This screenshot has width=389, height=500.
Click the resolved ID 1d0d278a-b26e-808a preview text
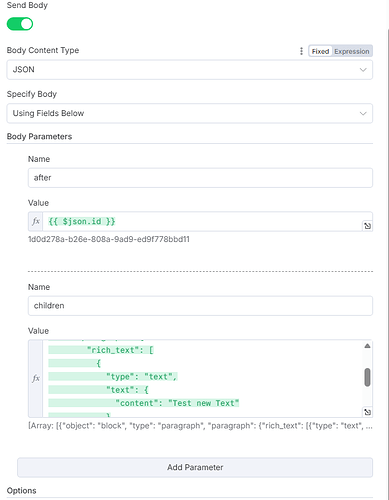[x=109, y=239]
